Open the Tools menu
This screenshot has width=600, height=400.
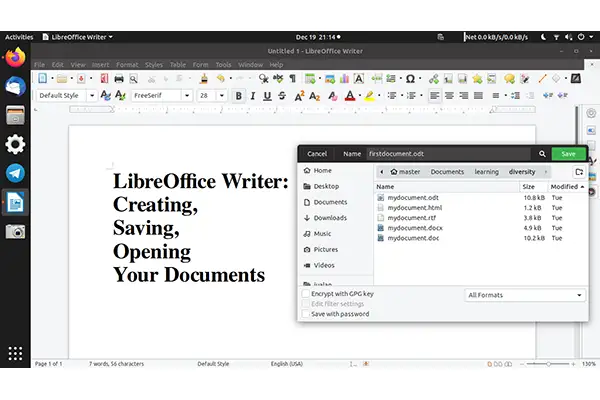click(x=223, y=65)
